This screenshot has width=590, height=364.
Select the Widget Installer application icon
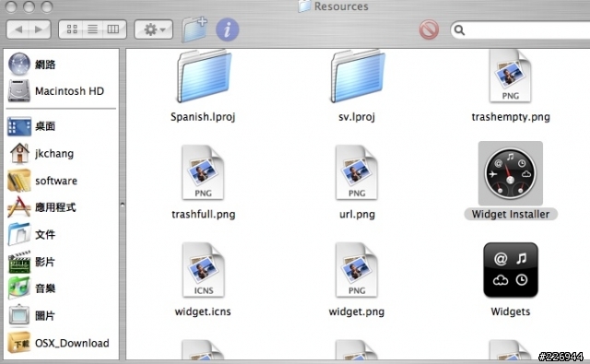pyautogui.click(x=511, y=173)
